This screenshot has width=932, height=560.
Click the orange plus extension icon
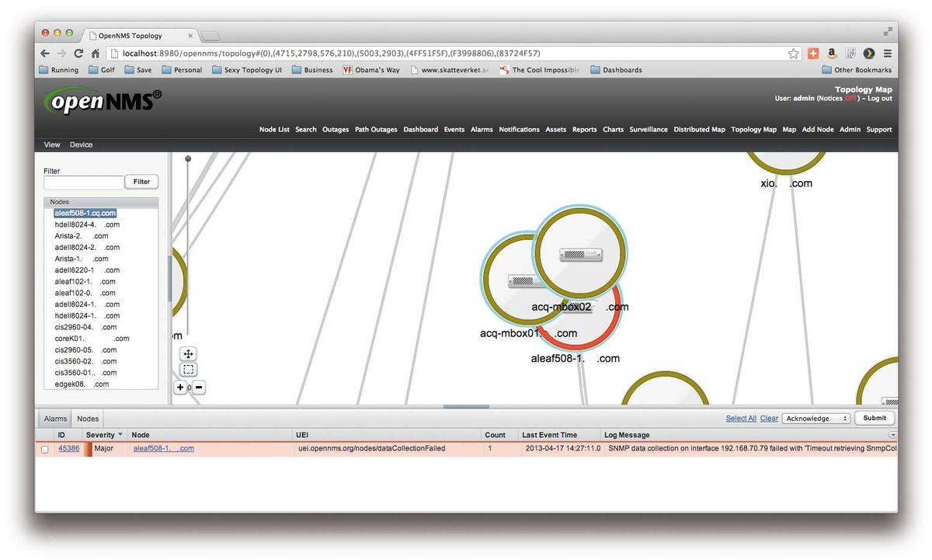tap(813, 54)
